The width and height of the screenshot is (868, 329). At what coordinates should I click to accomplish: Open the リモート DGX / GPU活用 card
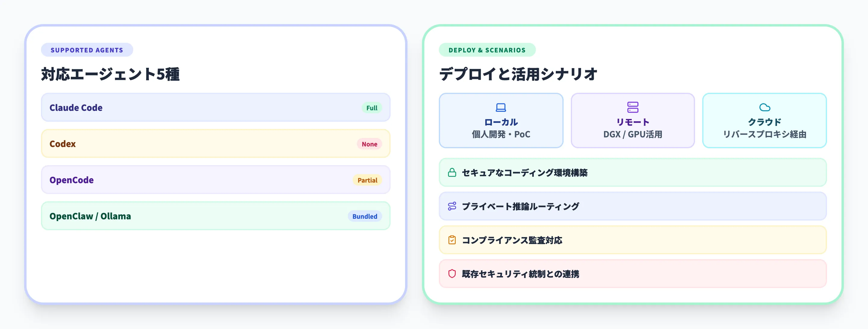633,121
